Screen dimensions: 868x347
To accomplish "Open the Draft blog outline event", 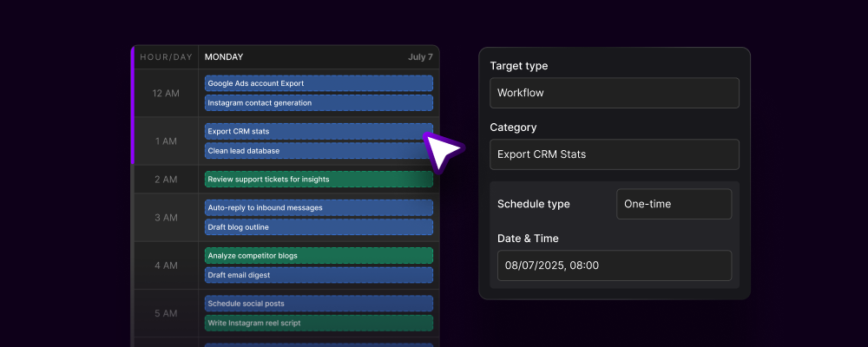I will [319, 227].
